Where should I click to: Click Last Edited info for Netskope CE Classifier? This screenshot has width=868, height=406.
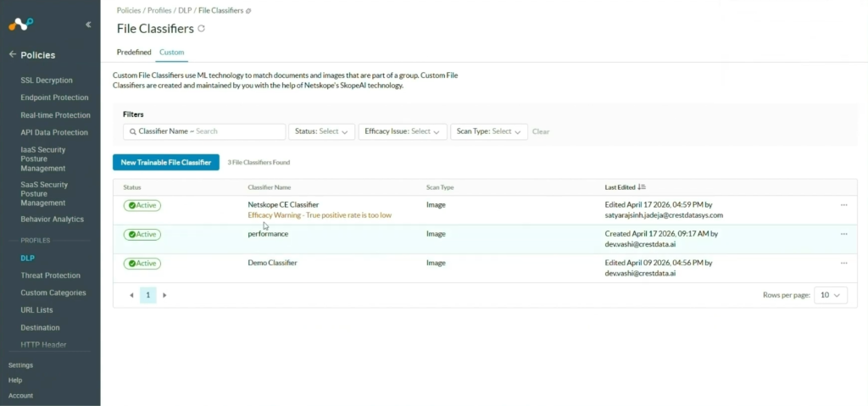click(x=664, y=210)
